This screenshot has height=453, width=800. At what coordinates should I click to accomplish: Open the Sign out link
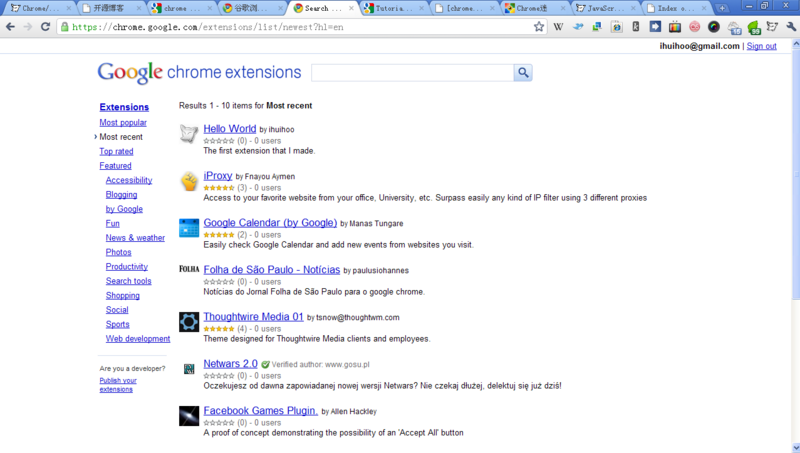[761, 46]
